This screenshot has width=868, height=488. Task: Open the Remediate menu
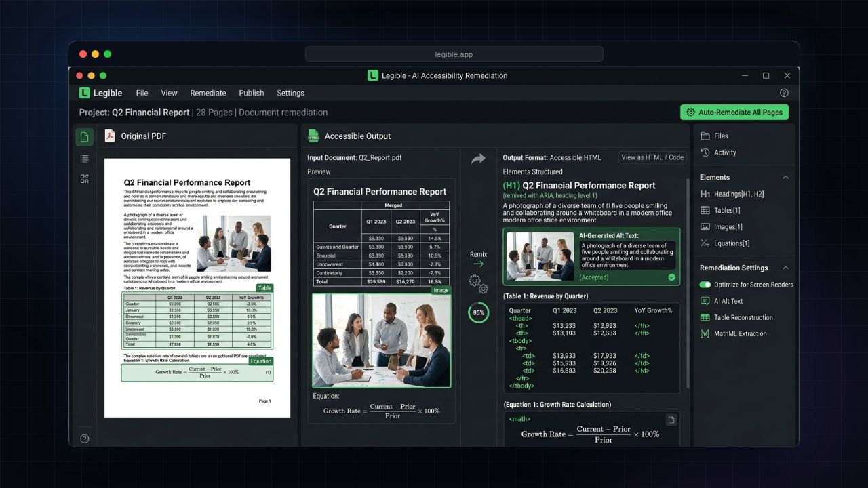pos(208,93)
